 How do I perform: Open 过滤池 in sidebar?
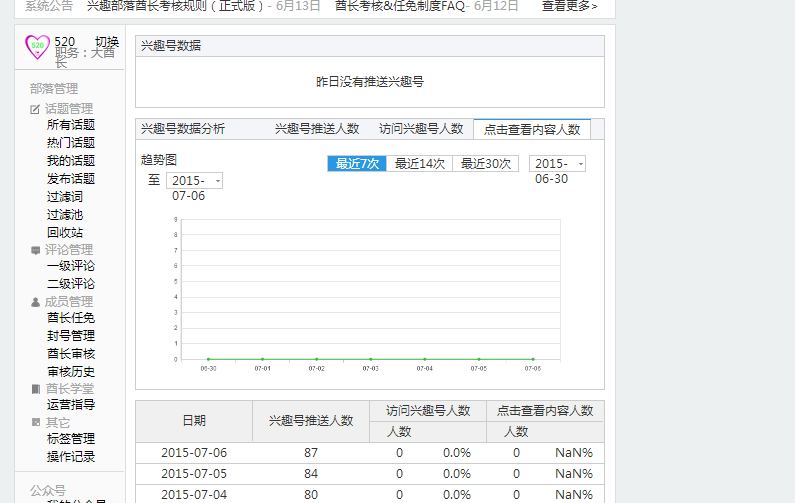point(65,214)
